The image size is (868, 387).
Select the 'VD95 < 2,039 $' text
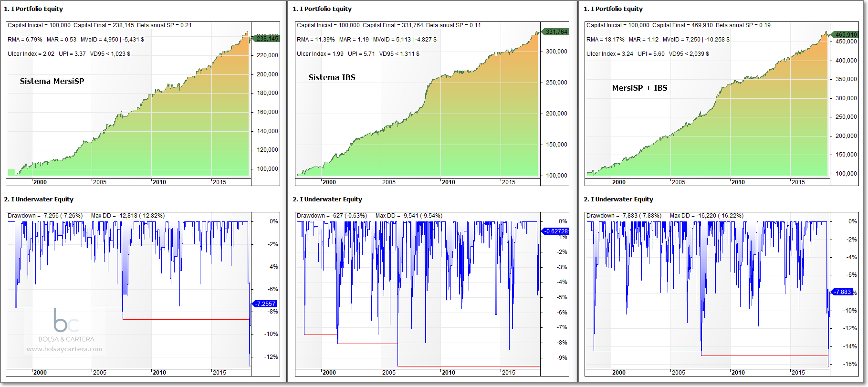click(689, 54)
